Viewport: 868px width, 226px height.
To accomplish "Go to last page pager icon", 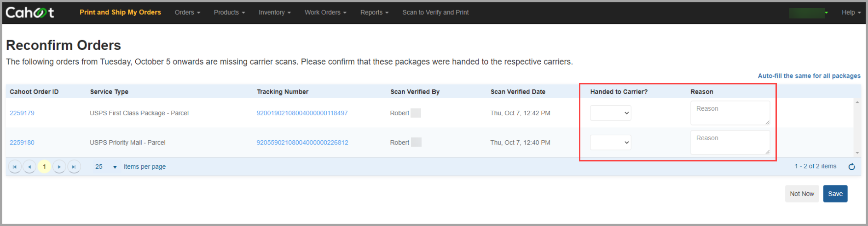I will coord(74,167).
